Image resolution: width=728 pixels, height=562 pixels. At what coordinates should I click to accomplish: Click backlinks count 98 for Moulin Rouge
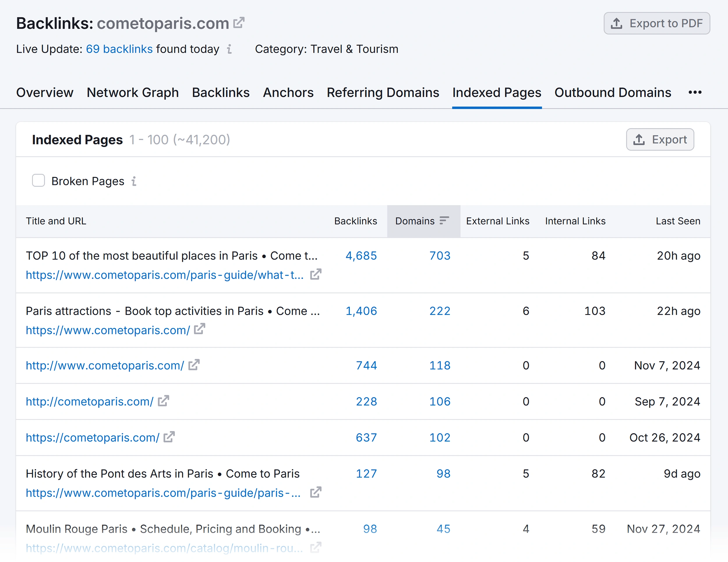pos(370,529)
